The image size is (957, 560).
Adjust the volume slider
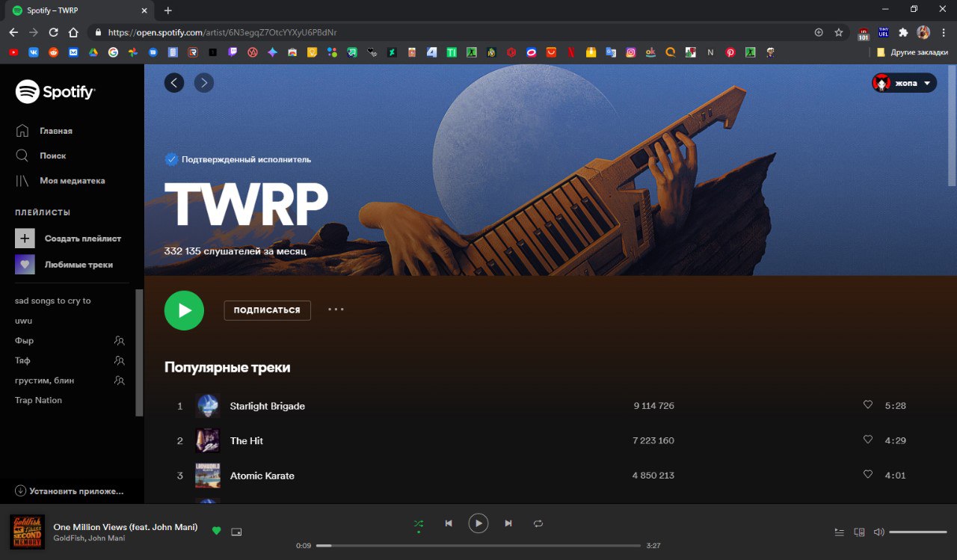tap(918, 532)
